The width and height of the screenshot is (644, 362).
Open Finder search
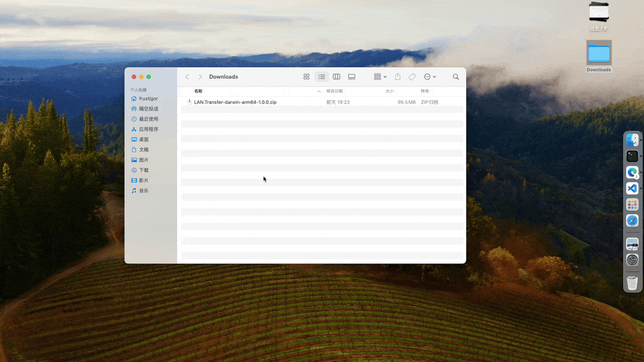pos(456,77)
